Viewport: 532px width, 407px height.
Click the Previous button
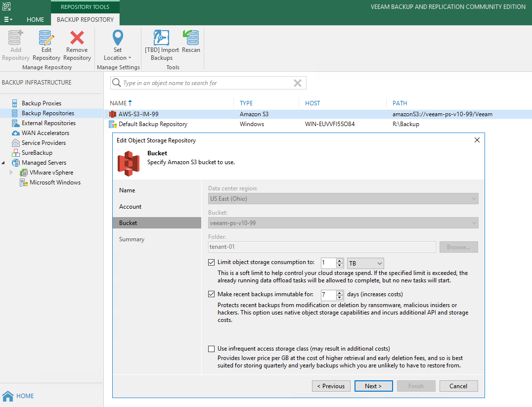click(331, 386)
